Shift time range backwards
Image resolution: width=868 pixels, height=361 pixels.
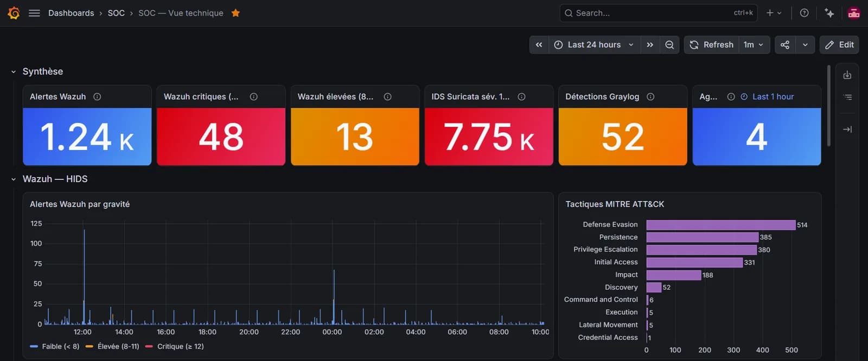tap(539, 45)
